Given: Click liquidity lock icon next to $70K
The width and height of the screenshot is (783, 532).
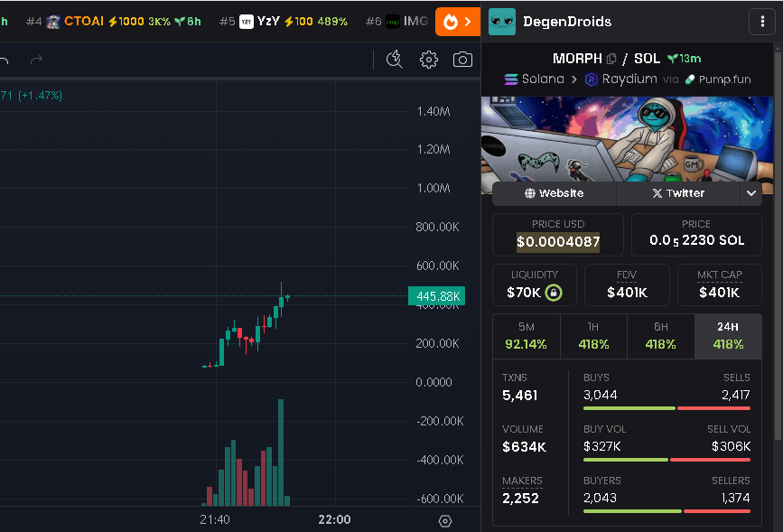Looking at the screenshot, I should [x=554, y=293].
